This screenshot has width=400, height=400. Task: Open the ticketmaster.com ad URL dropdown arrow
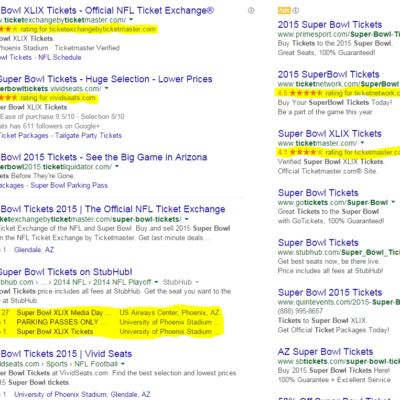click(x=362, y=143)
